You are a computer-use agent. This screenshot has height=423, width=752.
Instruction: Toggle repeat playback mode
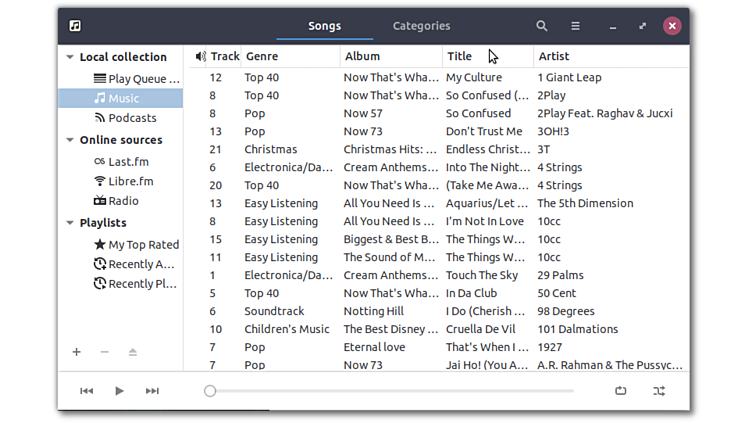click(620, 391)
